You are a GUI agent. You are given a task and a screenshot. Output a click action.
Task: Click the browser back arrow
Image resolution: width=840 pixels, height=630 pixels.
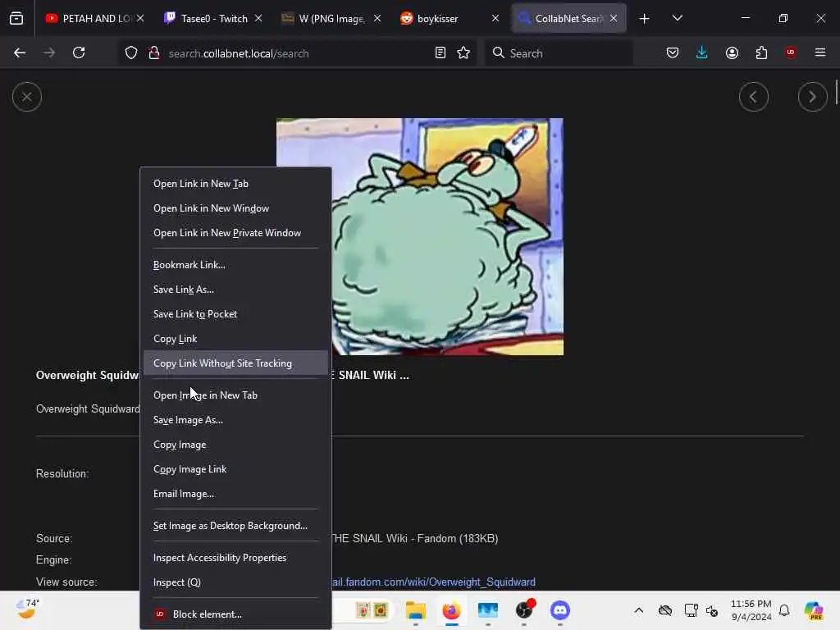coord(20,52)
